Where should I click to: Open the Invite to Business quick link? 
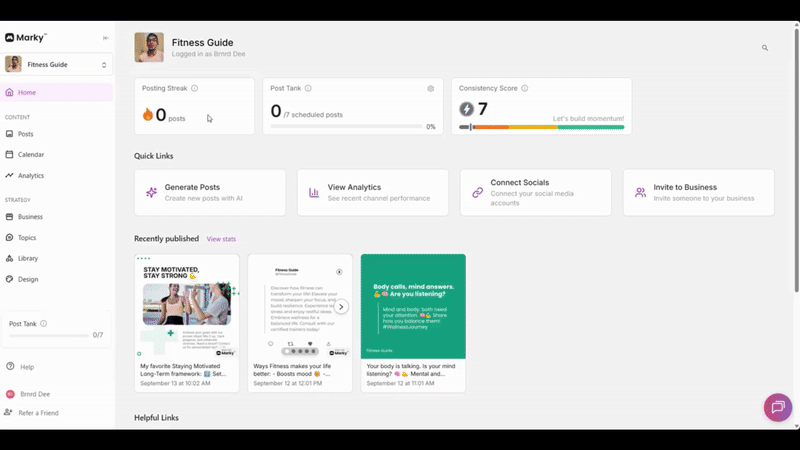point(698,192)
